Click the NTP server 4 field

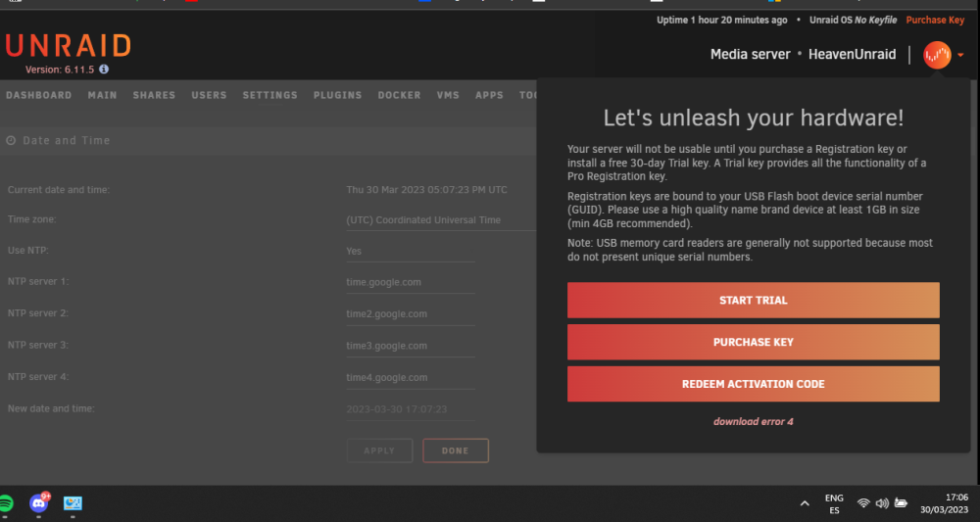click(410, 378)
